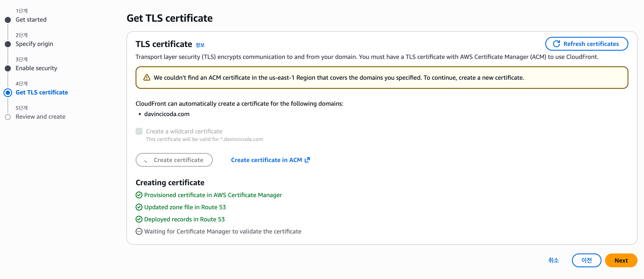Open the 정보 help popover for TLS certificate
644x279 pixels.
200,45
